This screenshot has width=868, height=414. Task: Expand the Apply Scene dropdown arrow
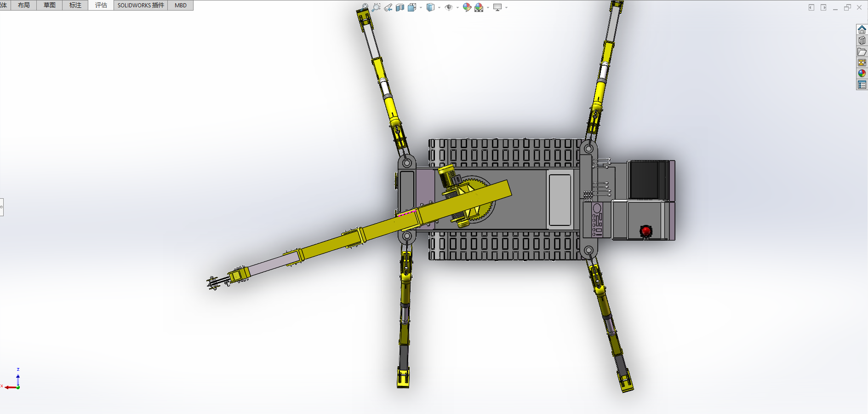tap(488, 7)
